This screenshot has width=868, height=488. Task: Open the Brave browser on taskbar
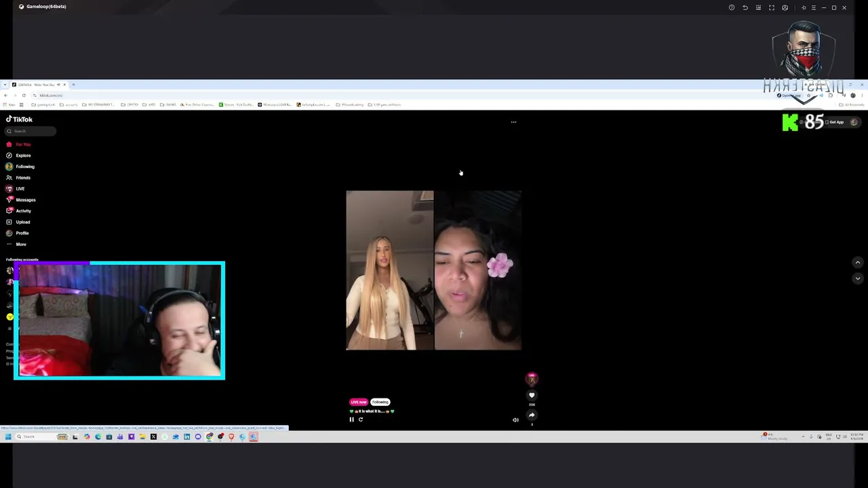231,437
